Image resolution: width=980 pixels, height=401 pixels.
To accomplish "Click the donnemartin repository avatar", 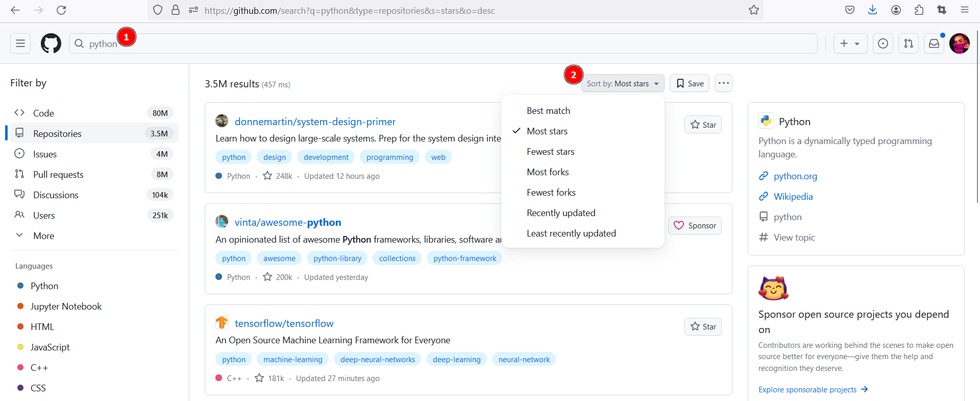I will pyautogui.click(x=222, y=121).
